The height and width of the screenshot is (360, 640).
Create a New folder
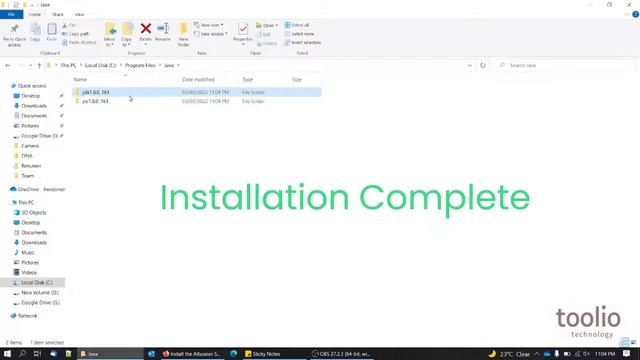[184, 35]
